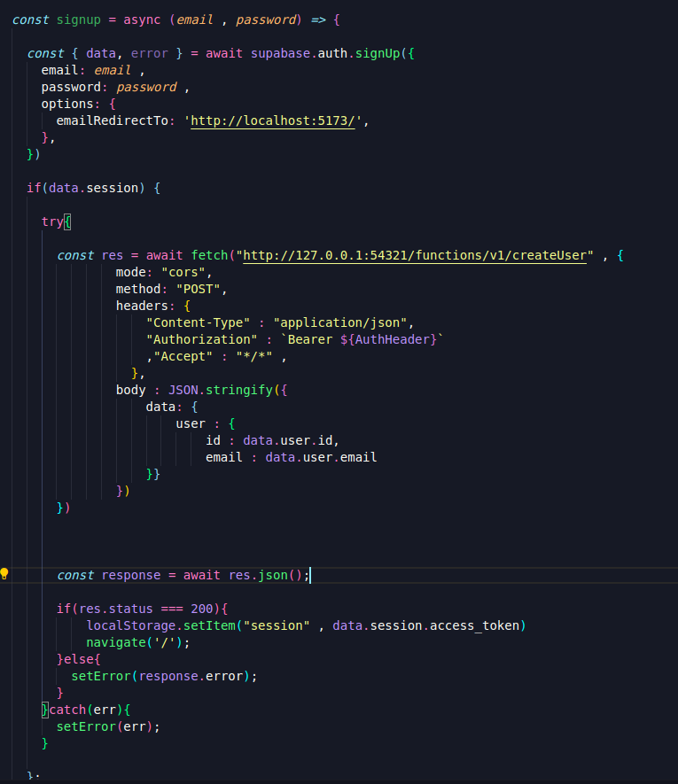The width and height of the screenshot is (678, 784).
Task: Open the localhost:5173 URL link
Action: (x=272, y=121)
